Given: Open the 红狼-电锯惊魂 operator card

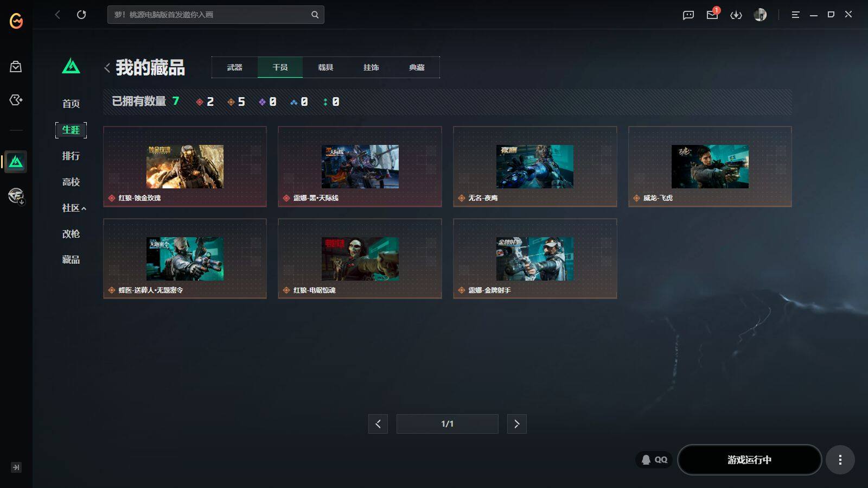Looking at the screenshot, I should [360, 258].
